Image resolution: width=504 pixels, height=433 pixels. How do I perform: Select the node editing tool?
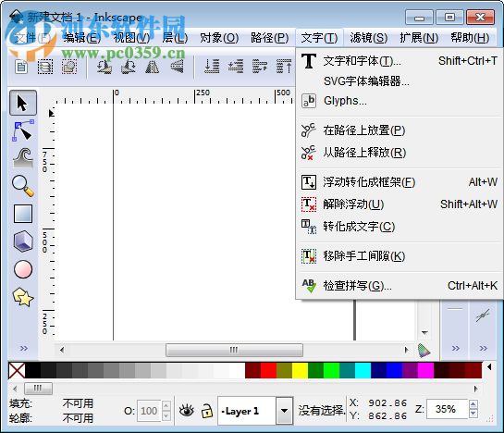click(x=23, y=130)
